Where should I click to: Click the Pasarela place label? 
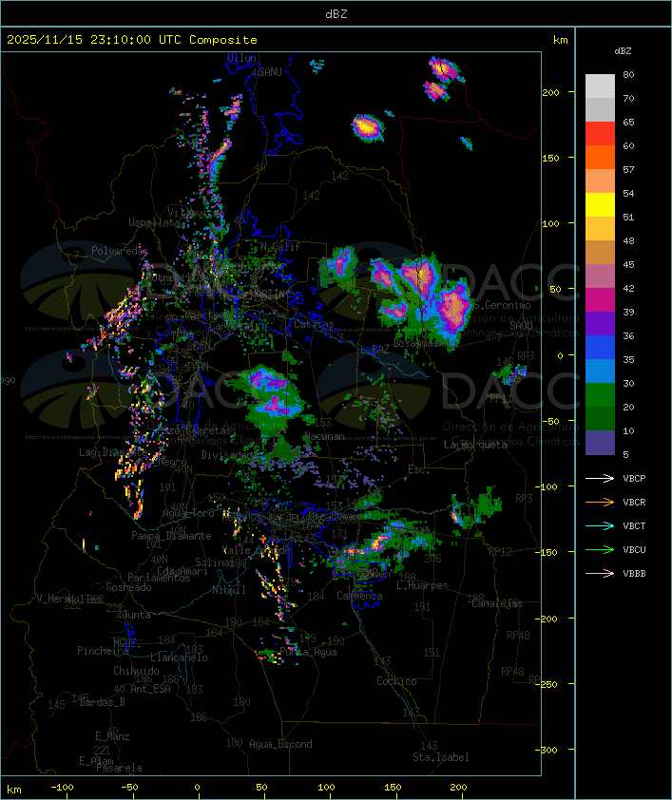coord(119,768)
